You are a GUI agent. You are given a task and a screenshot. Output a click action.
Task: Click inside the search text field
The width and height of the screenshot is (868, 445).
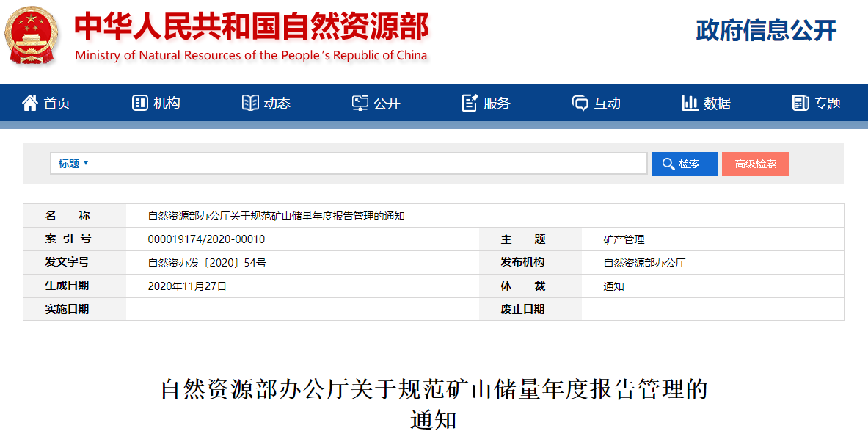point(367,164)
